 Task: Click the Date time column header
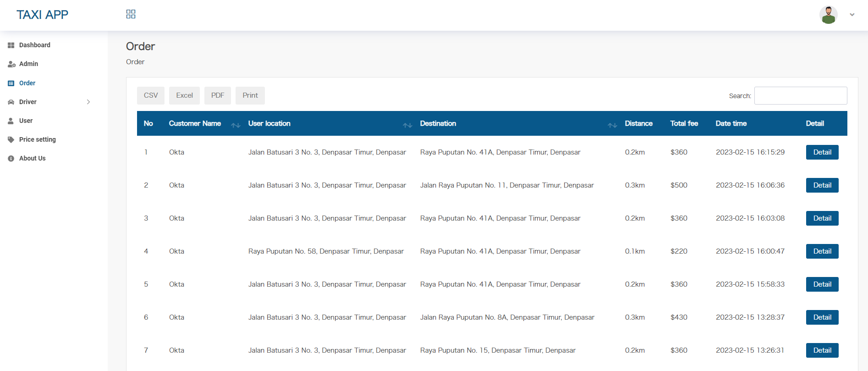point(731,123)
